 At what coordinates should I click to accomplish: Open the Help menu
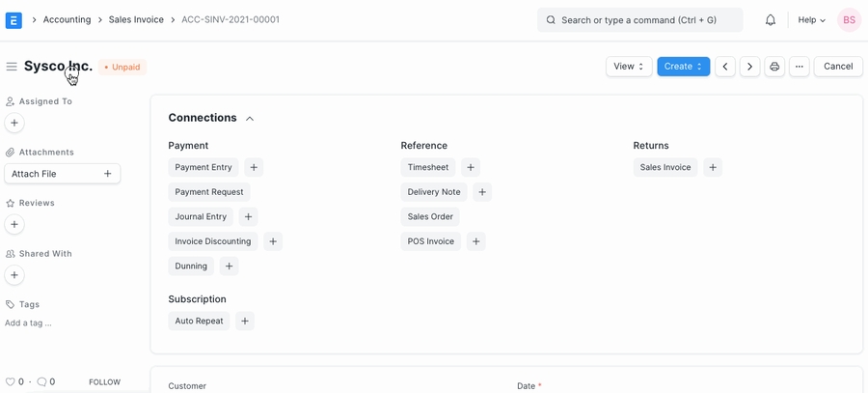click(811, 20)
